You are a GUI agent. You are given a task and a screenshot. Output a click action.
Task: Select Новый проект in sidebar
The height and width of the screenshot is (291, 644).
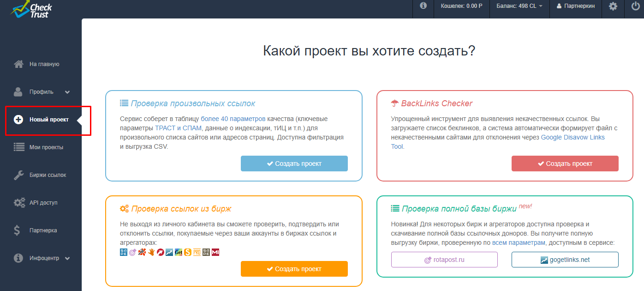[x=49, y=120]
